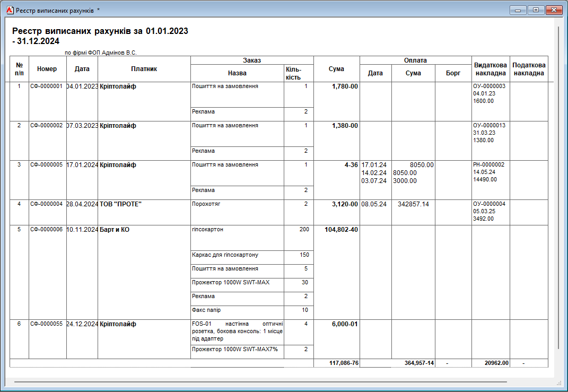Click the Оплата group header
Screen dimensions: 568x392
[415, 60]
